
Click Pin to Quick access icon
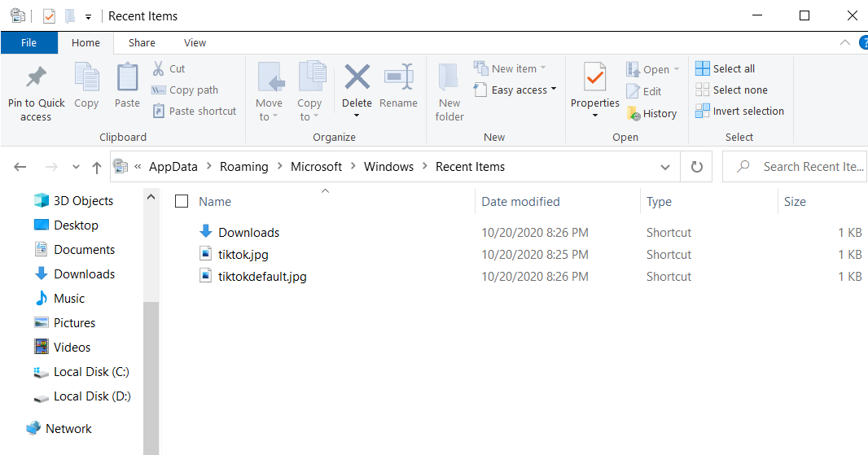pos(36,79)
